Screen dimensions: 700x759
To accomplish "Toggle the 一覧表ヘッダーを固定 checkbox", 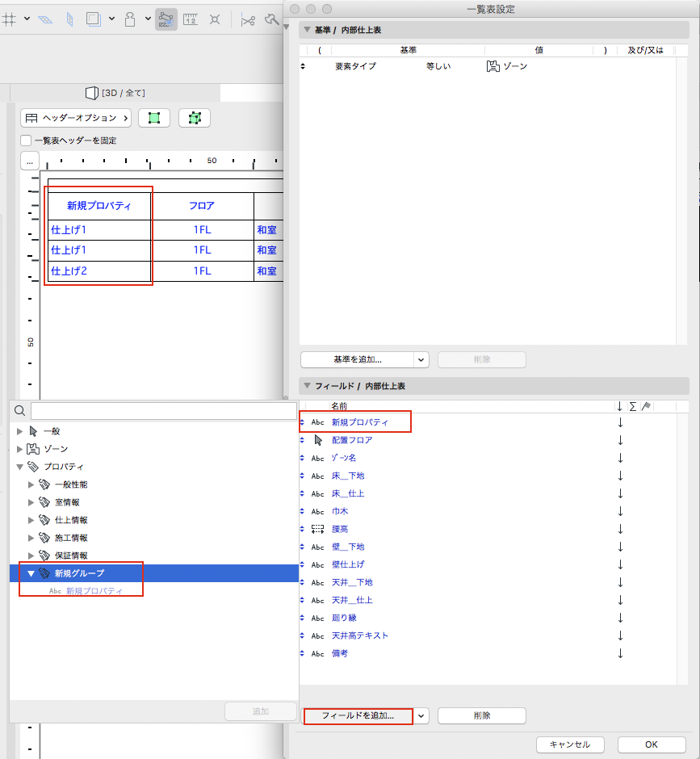I will coord(26,140).
